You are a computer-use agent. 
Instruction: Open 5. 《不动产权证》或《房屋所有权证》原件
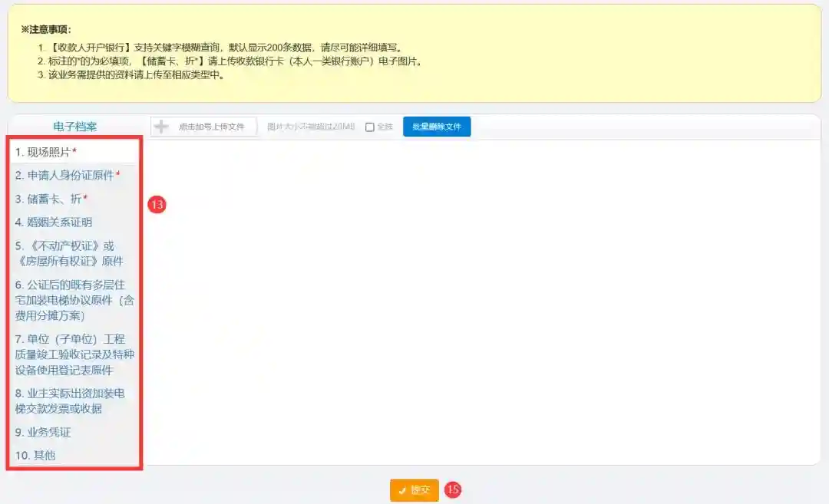coord(69,254)
